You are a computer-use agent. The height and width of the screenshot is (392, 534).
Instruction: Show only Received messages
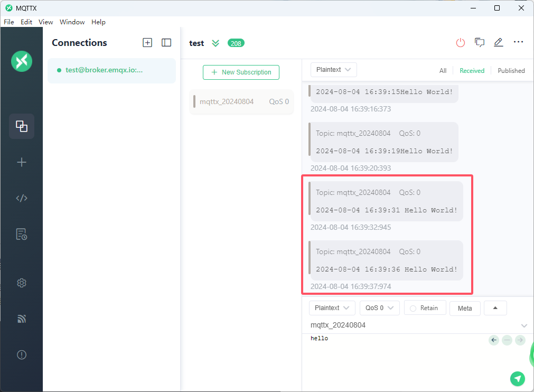click(472, 70)
